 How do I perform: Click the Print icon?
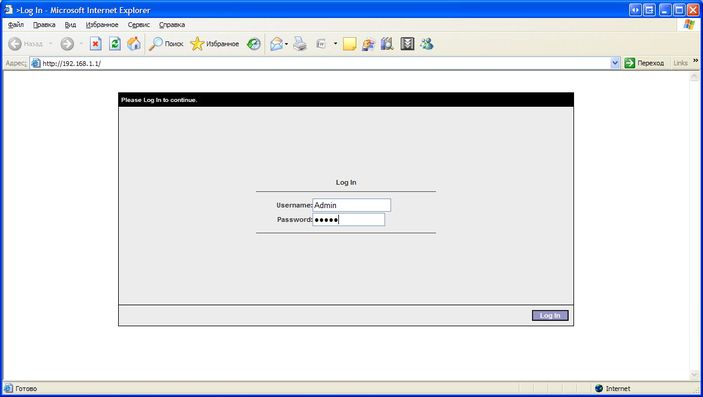pos(300,44)
